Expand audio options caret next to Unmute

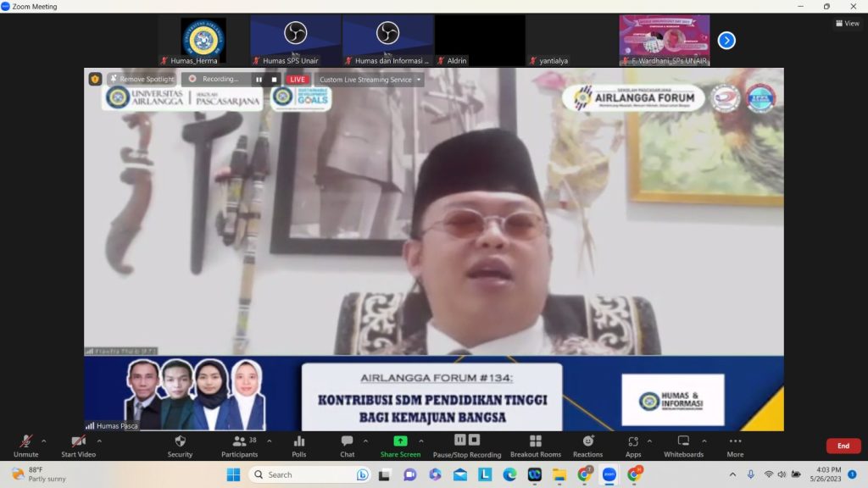click(44, 441)
